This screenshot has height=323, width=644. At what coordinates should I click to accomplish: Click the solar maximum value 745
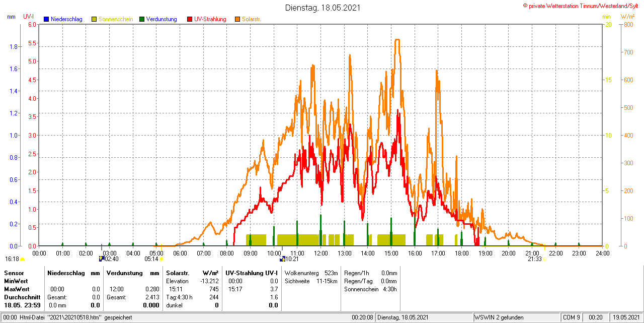213,289
